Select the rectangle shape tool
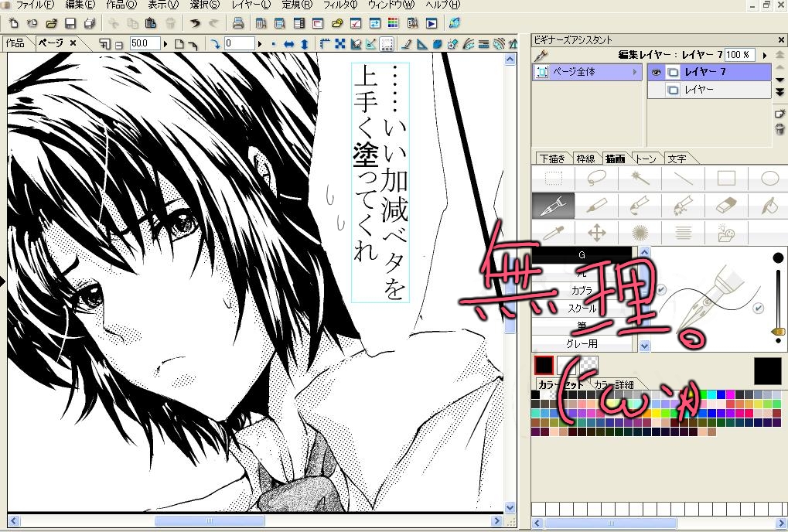The image size is (788, 532). [x=726, y=179]
